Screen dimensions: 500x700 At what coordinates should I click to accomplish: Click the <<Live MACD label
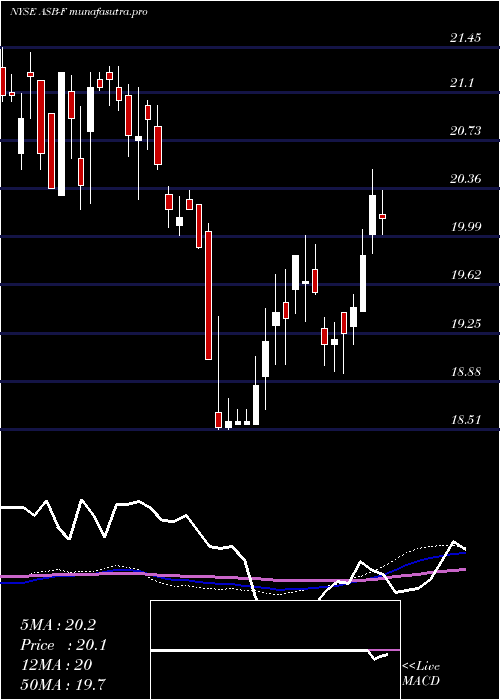(421, 674)
